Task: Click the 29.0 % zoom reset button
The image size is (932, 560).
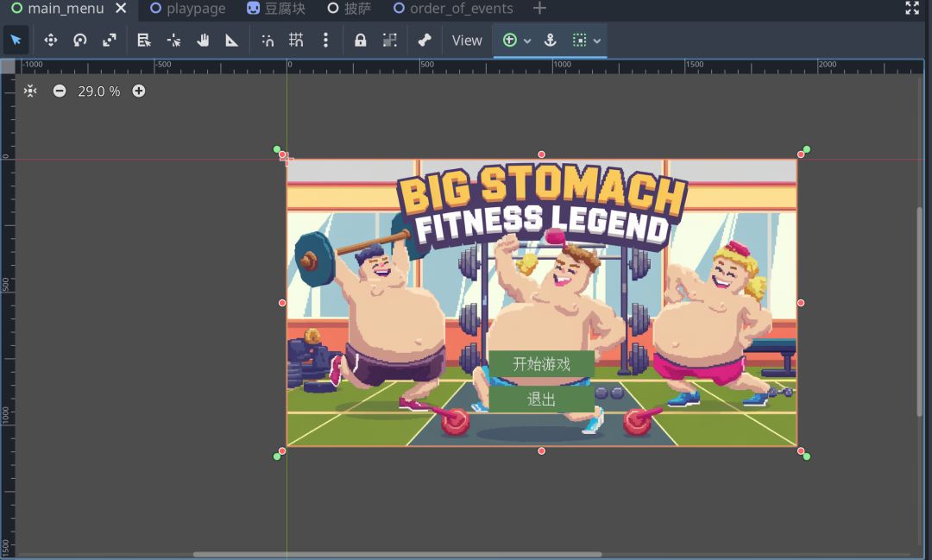Action: coord(98,91)
